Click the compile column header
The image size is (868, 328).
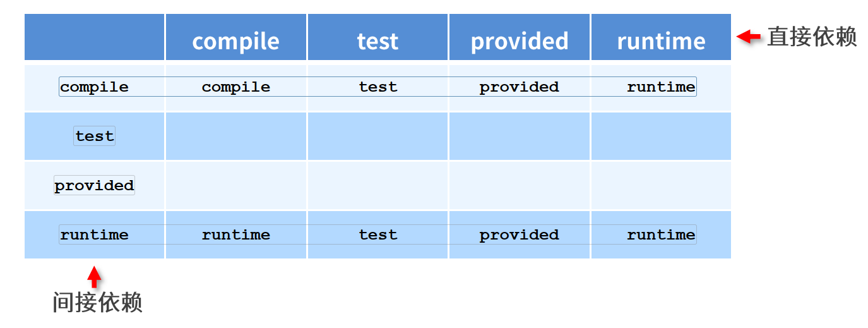(x=235, y=41)
